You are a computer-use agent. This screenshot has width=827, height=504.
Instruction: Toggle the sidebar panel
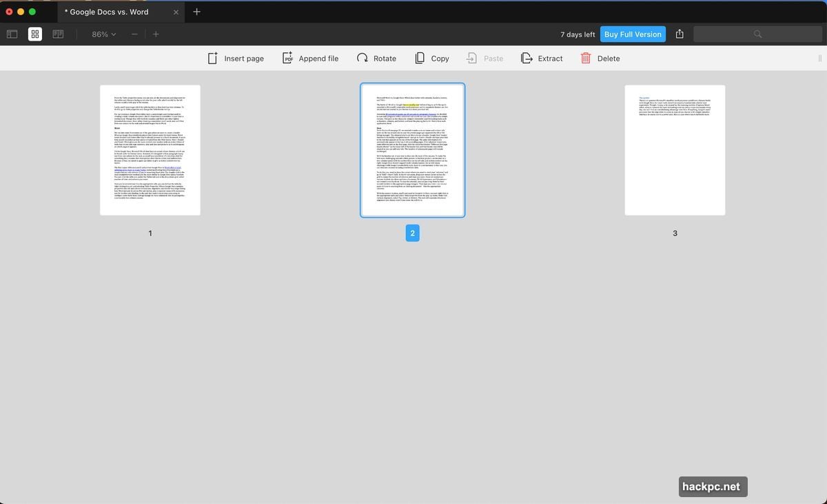[x=12, y=33]
